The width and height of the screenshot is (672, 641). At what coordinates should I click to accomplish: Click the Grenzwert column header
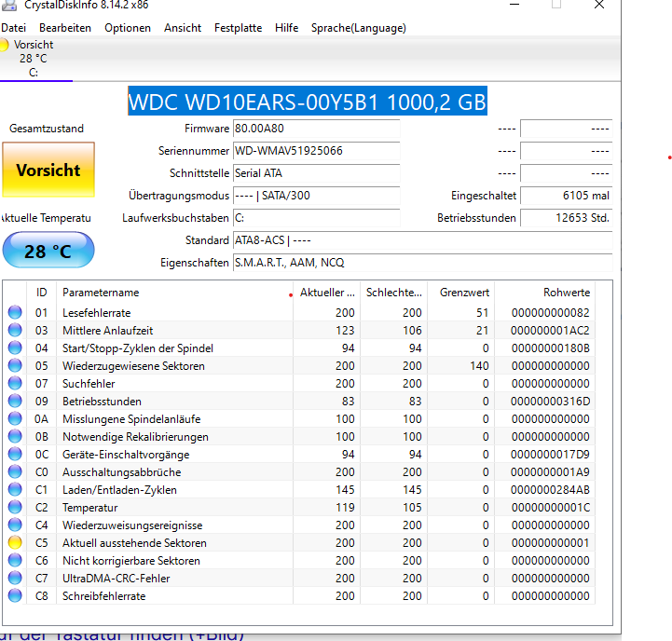point(461,293)
